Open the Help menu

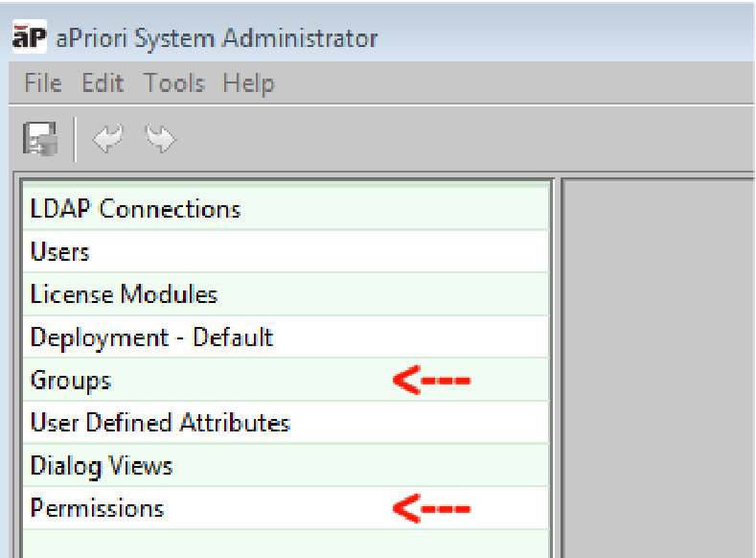click(248, 83)
